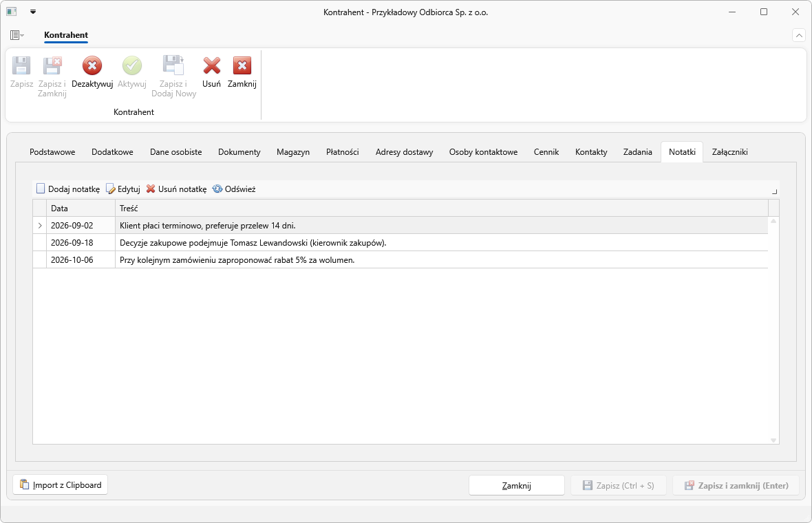Refresh notes list with Odśwież
This screenshot has height=523, width=812.
point(234,189)
